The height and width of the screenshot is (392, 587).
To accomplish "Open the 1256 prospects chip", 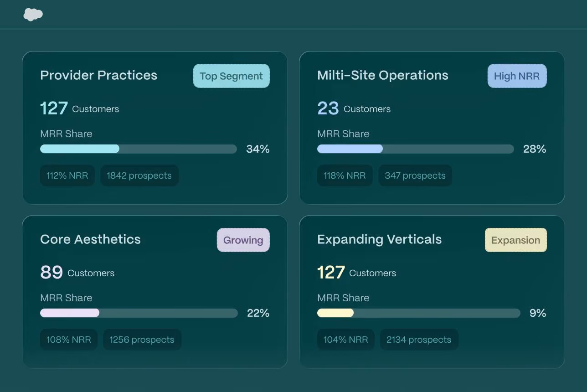I will pyautogui.click(x=142, y=340).
